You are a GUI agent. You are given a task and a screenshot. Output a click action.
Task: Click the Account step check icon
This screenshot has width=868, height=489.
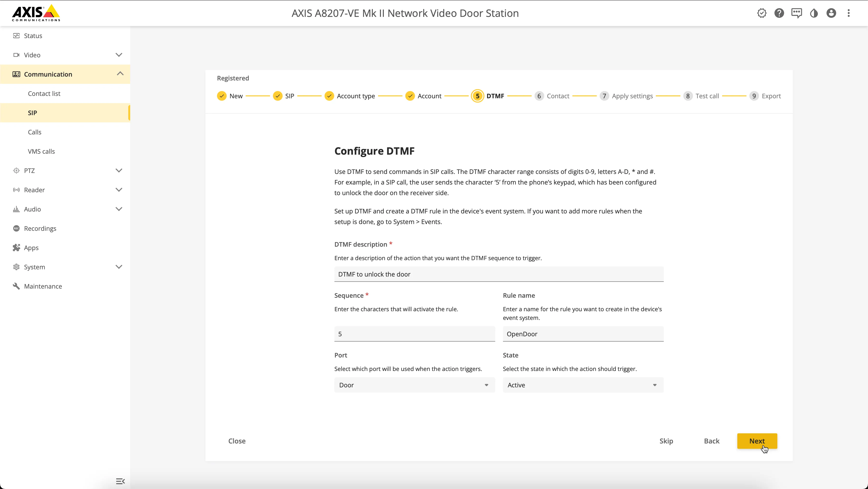pos(410,96)
